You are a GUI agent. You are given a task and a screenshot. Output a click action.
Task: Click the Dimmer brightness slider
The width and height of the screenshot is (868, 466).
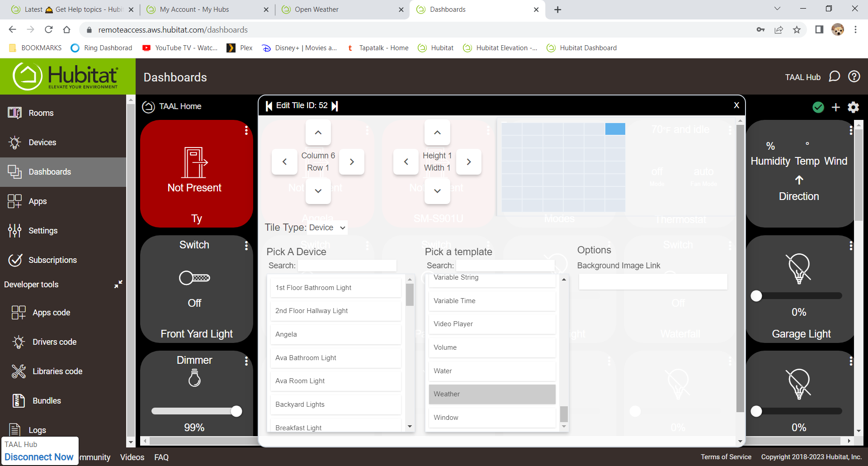(194, 411)
